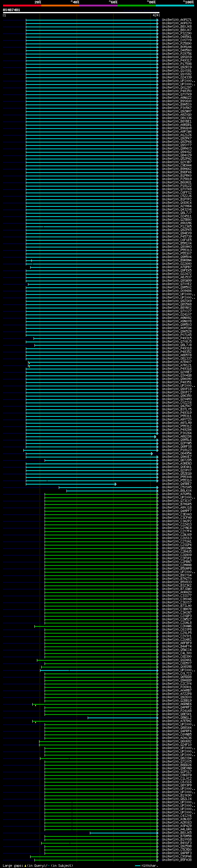Click the purple ~60% identity legend segment
The height and width of the screenshot is (868, 197).
click(x=99, y=6)
